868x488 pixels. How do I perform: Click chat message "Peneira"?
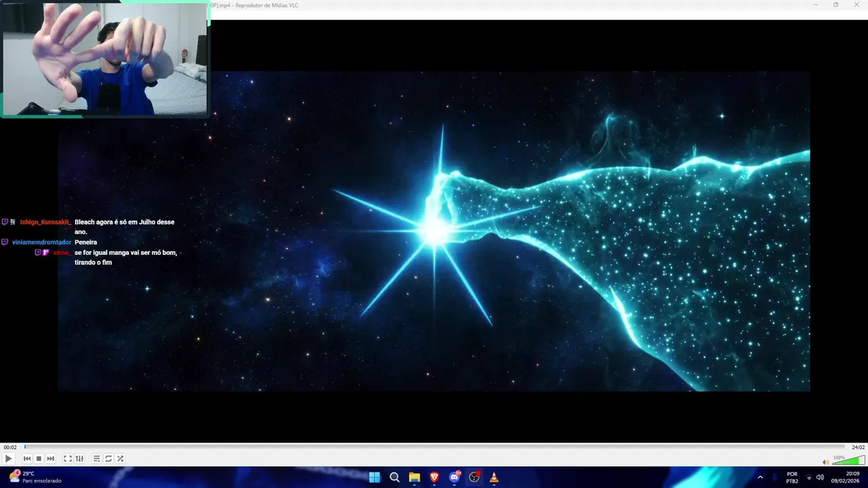coord(85,243)
